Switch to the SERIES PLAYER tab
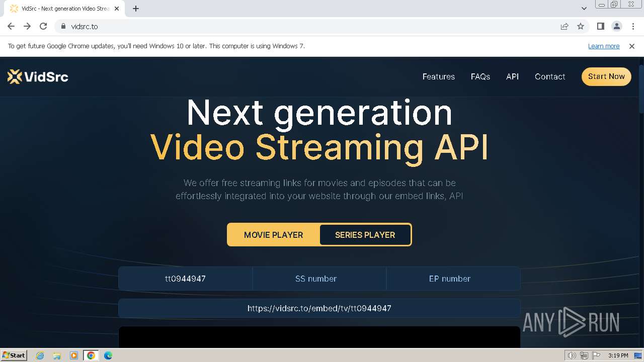 tap(365, 235)
